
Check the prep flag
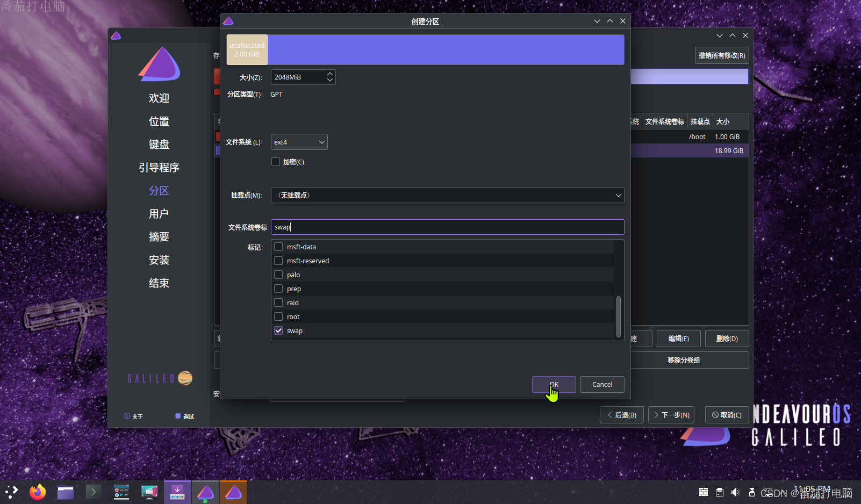(x=278, y=289)
